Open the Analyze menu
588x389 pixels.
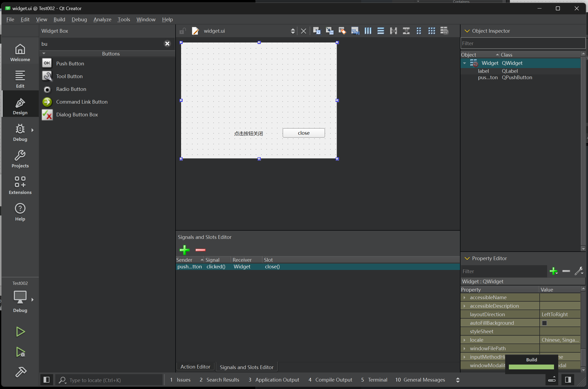click(102, 19)
